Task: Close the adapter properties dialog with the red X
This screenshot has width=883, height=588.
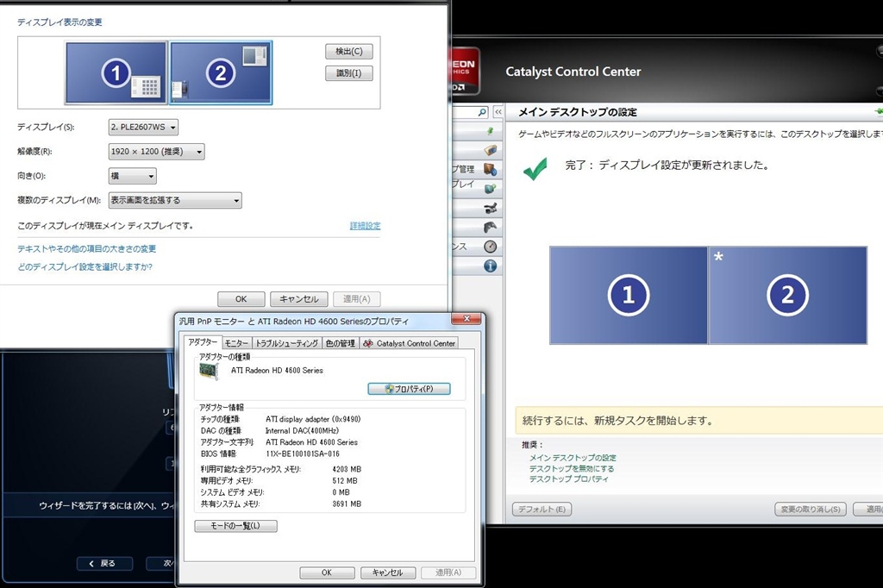Action: [467, 319]
